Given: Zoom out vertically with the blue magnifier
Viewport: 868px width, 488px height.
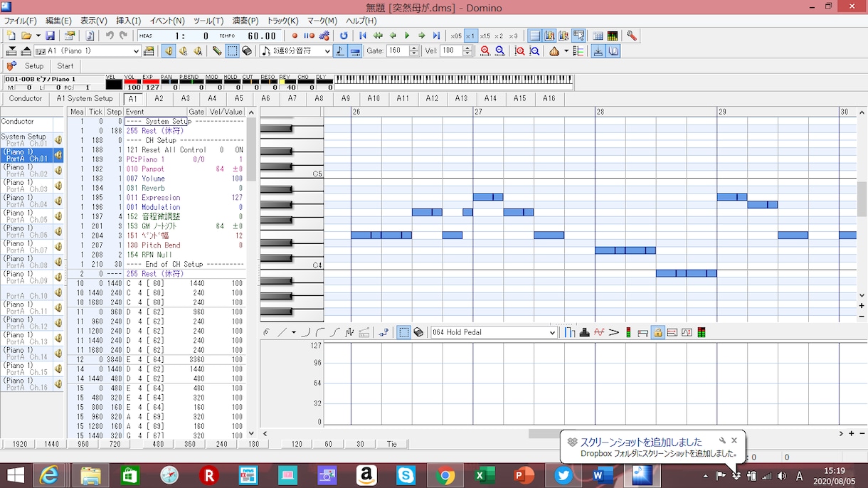Looking at the screenshot, I should tap(534, 51).
